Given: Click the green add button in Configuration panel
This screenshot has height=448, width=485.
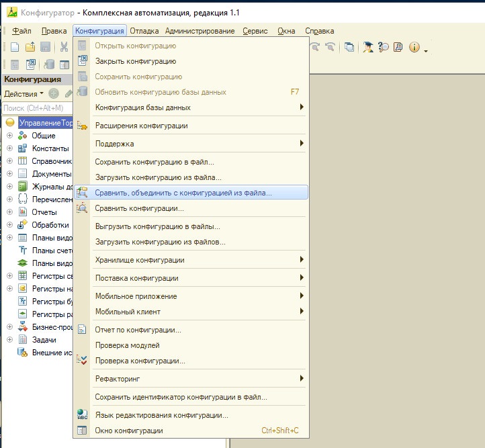Looking at the screenshot, I should click(54, 94).
